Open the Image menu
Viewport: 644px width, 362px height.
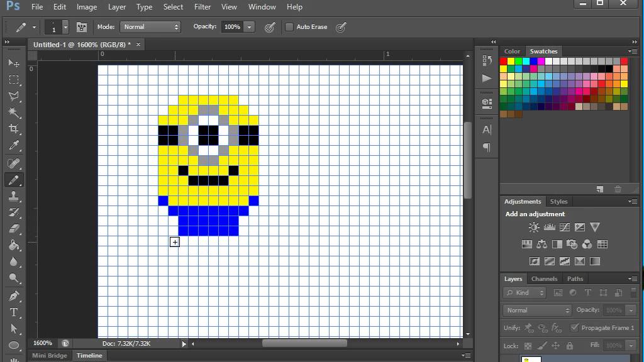[x=87, y=7]
